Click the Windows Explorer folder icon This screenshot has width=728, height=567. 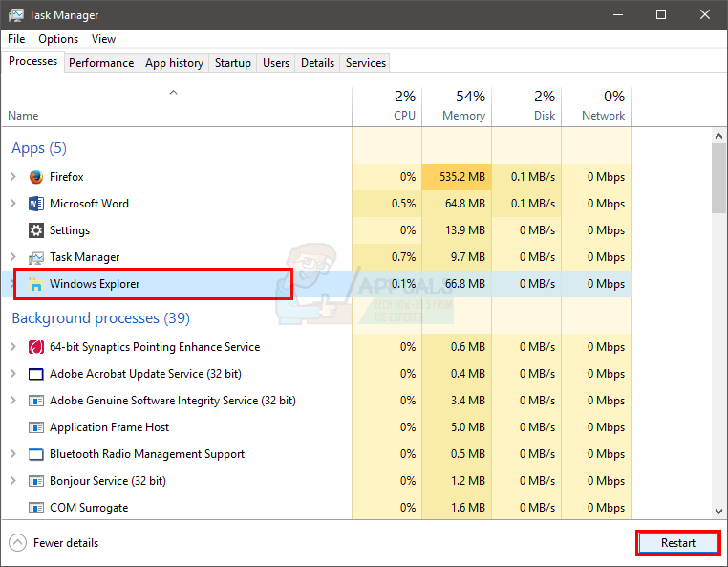(x=36, y=284)
